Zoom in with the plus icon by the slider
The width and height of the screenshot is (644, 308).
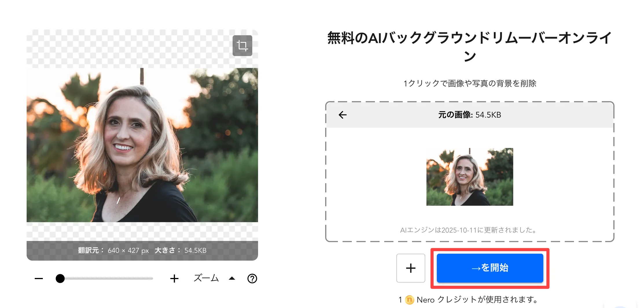(x=174, y=279)
